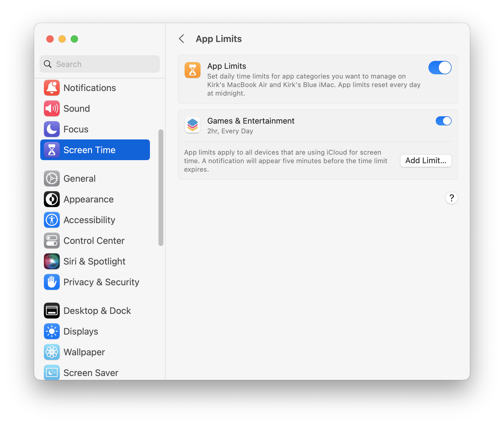Click the magnifying glass search icon
This screenshot has width=504, height=425.
point(48,64)
